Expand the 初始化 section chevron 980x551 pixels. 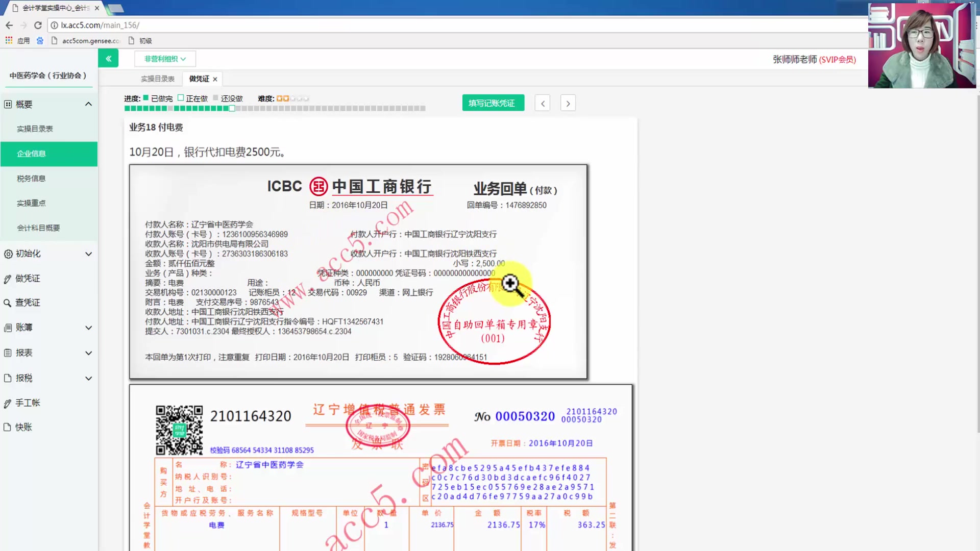pos(88,254)
